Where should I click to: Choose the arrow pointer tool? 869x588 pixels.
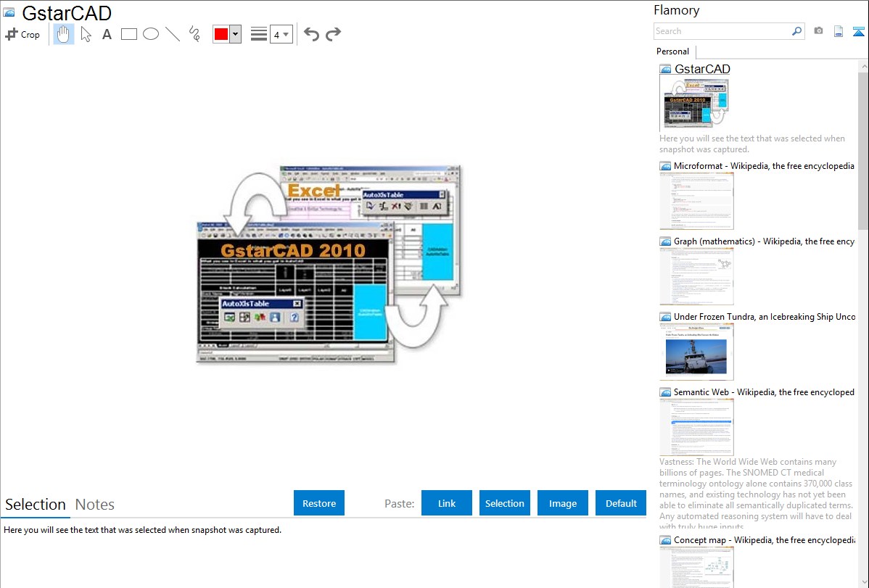86,34
